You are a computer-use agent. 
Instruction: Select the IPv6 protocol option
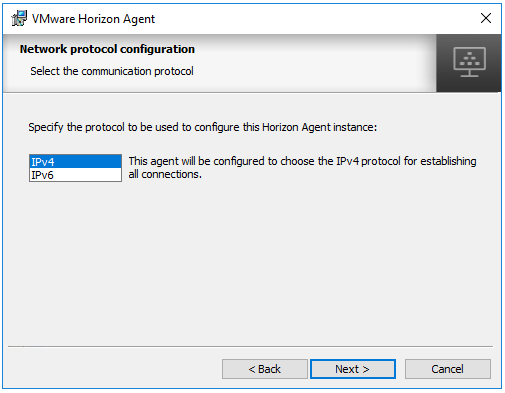75,175
